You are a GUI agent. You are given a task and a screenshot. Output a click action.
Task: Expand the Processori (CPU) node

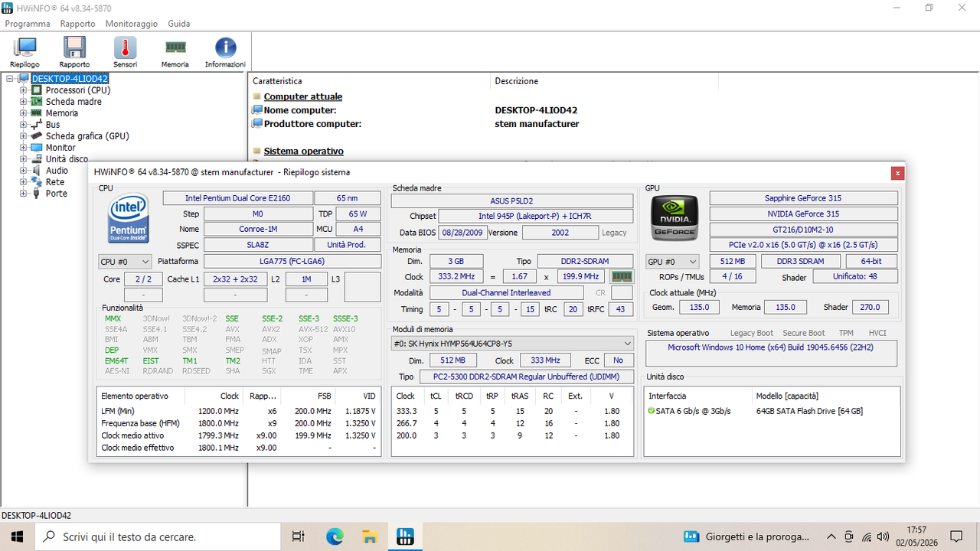(x=24, y=90)
